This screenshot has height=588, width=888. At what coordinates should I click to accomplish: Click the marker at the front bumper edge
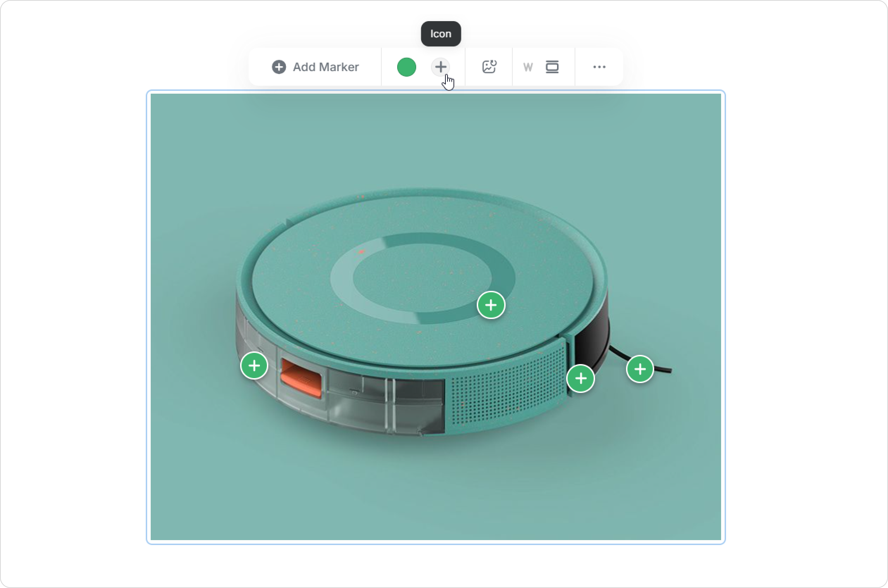point(581,379)
